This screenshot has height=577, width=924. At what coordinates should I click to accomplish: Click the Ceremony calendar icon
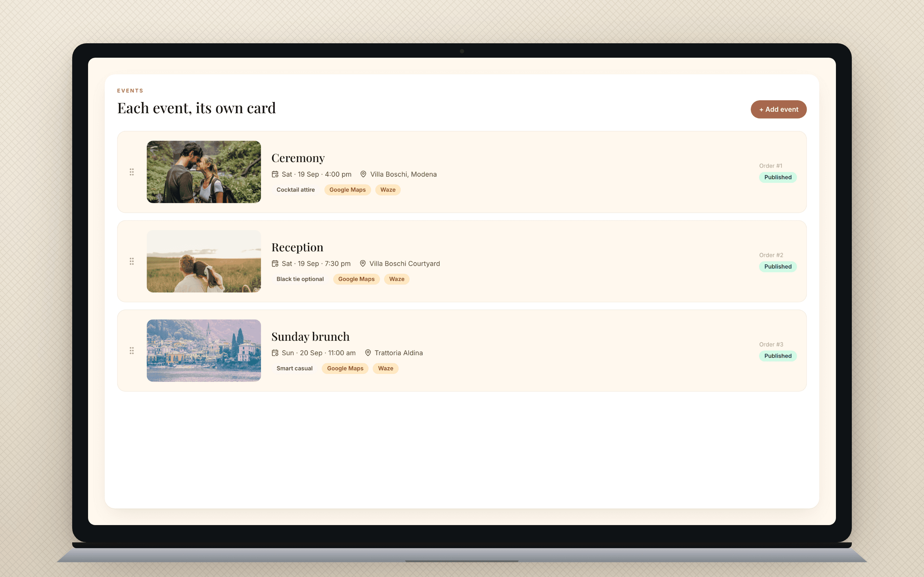[x=275, y=175]
